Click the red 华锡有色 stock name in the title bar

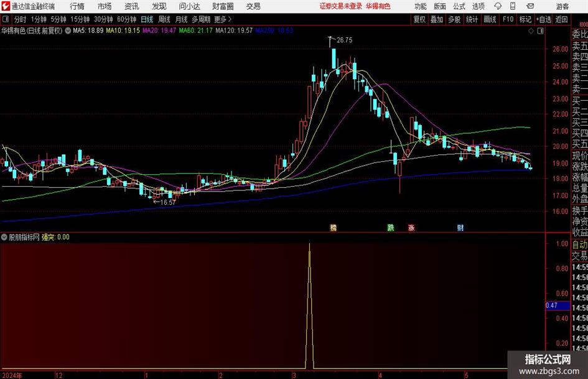click(x=378, y=6)
